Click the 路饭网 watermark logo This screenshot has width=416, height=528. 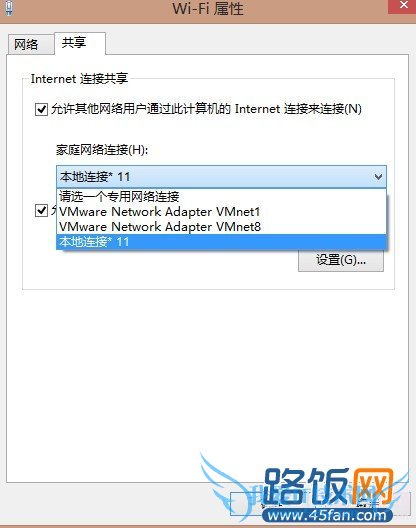point(328,487)
